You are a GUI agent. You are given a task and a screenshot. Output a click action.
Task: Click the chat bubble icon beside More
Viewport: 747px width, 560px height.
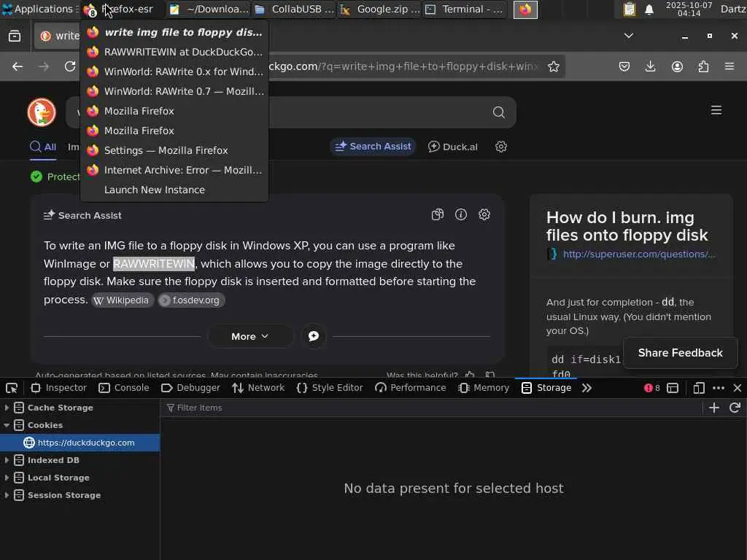[x=314, y=336]
